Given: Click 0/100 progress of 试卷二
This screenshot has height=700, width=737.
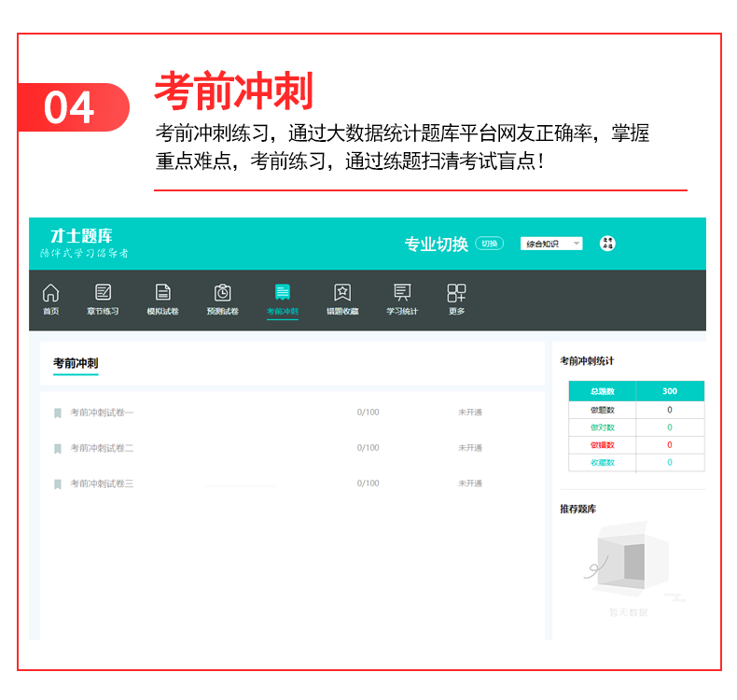Looking at the screenshot, I should pos(368,448).
